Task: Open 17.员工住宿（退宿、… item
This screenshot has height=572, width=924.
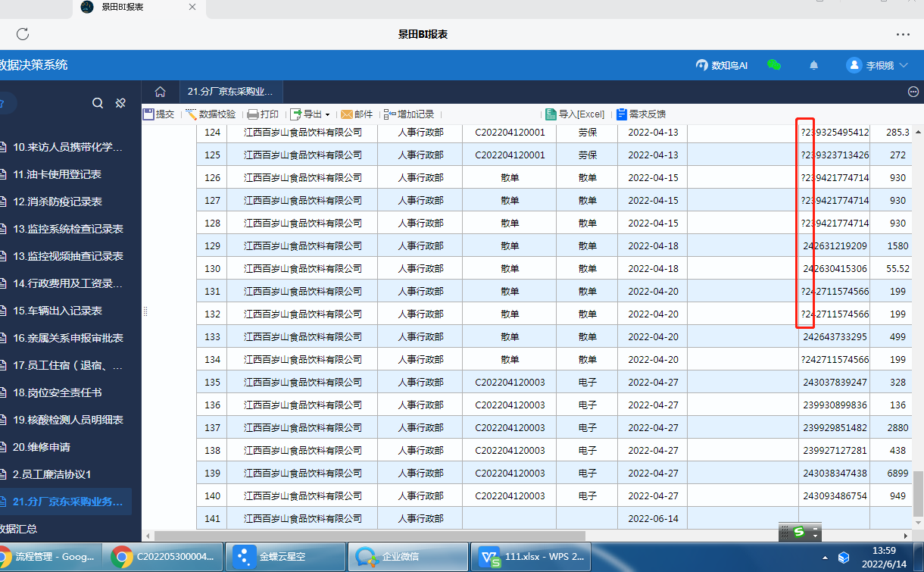Action: 66,365
